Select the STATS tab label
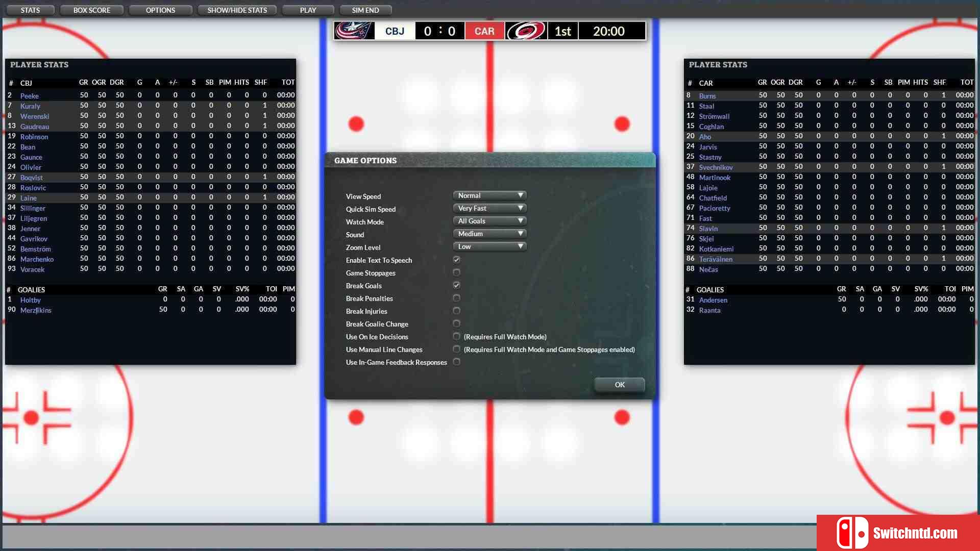This screenshot has height=551, width=980. tap(30, 9)
